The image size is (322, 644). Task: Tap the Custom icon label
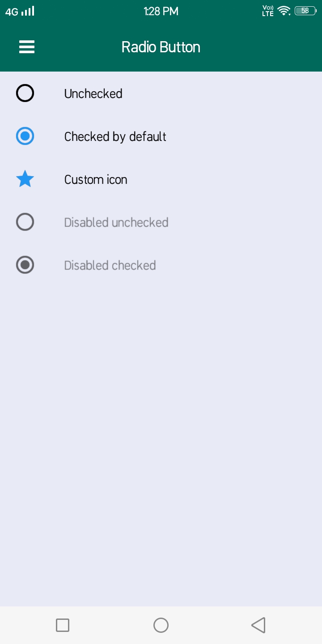tap(96, 179)
